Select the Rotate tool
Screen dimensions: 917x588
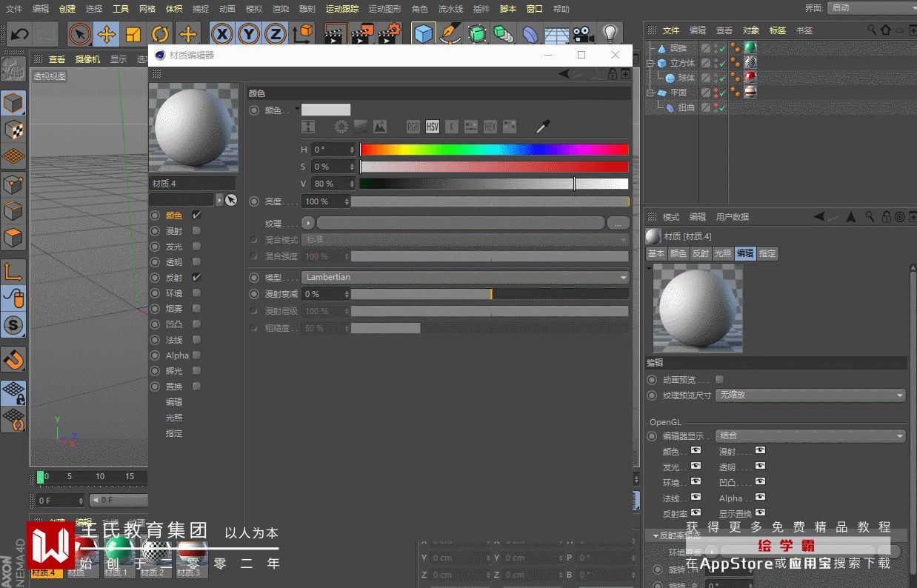pos(160,34)
